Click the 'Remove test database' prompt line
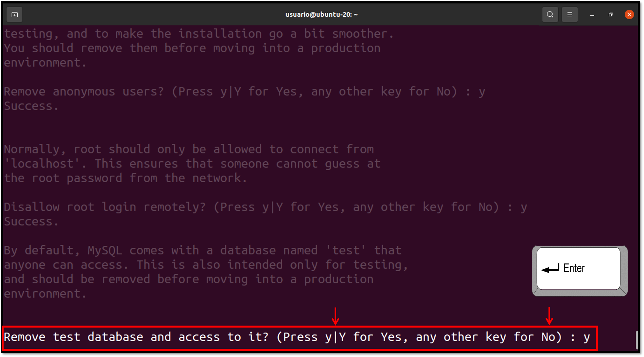This screenshot has width=644, height=357. (x=297, y=337)
